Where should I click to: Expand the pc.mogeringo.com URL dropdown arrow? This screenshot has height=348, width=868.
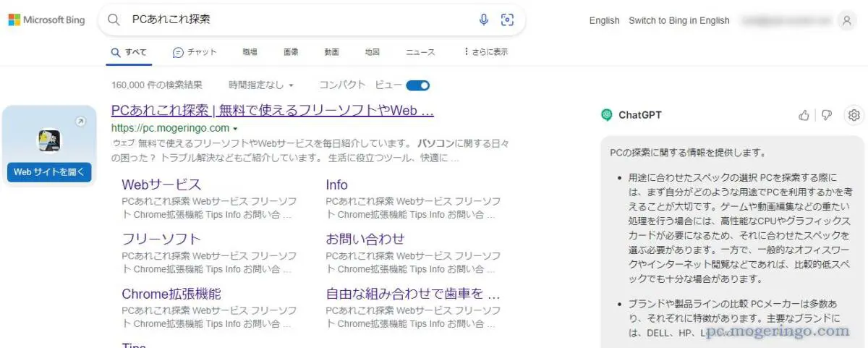pos(236,128)
